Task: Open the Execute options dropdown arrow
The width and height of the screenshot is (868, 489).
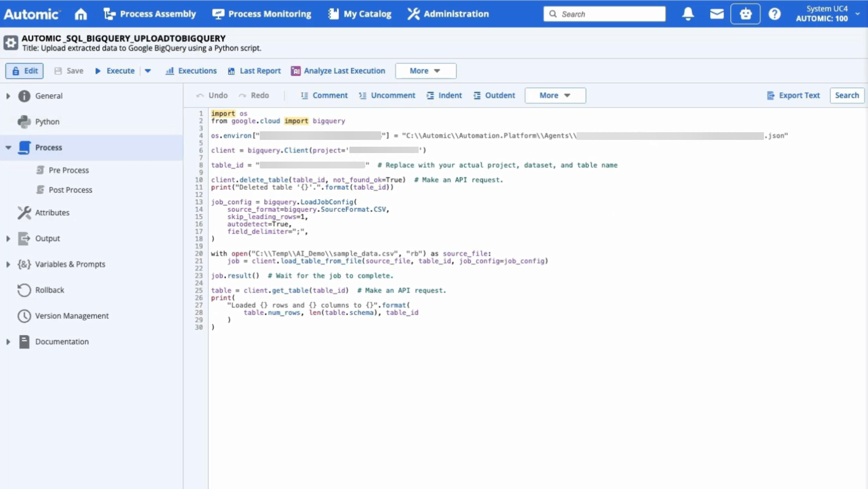Action: pos(148,71)
